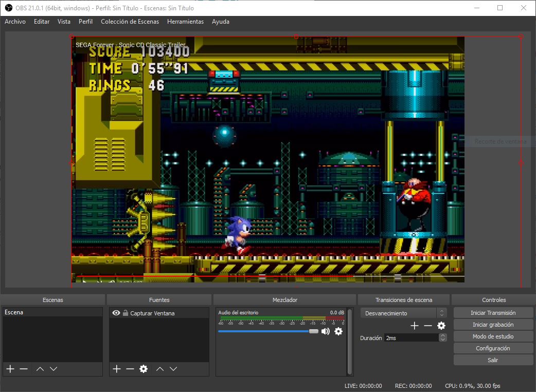Image resolution: width=536 pixels, height=392 pixels.
Task: Enable Modo de estudio
Action: [493, 336]
